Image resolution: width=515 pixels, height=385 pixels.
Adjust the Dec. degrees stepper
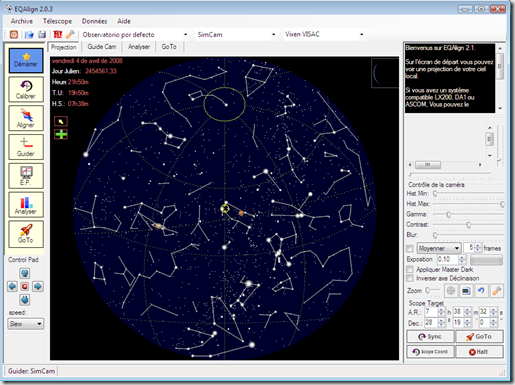coord(441,322)
